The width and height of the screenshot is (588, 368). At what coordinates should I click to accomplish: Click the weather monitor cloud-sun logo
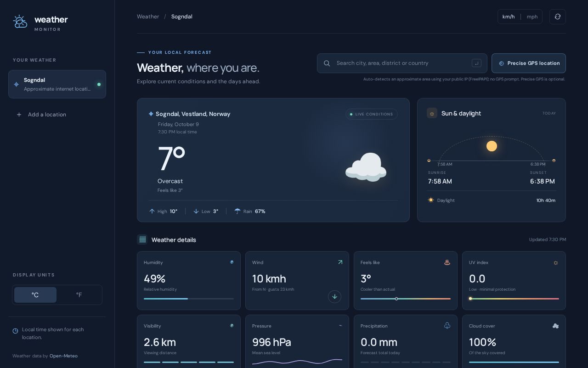(x=20, y=22)
